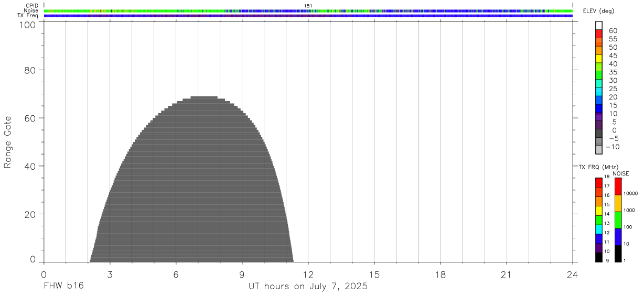The image size is (644, 297).
Task: Select the orange swatch in NOISE colorbar
Action: coord(618,203)
